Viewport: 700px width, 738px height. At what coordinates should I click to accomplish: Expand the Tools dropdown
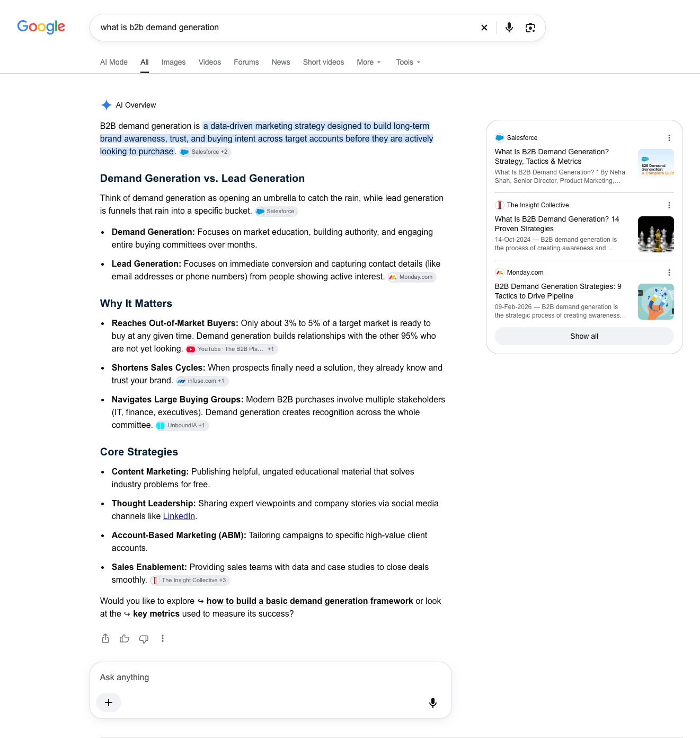pyautogui.click(x=408, y=62)
